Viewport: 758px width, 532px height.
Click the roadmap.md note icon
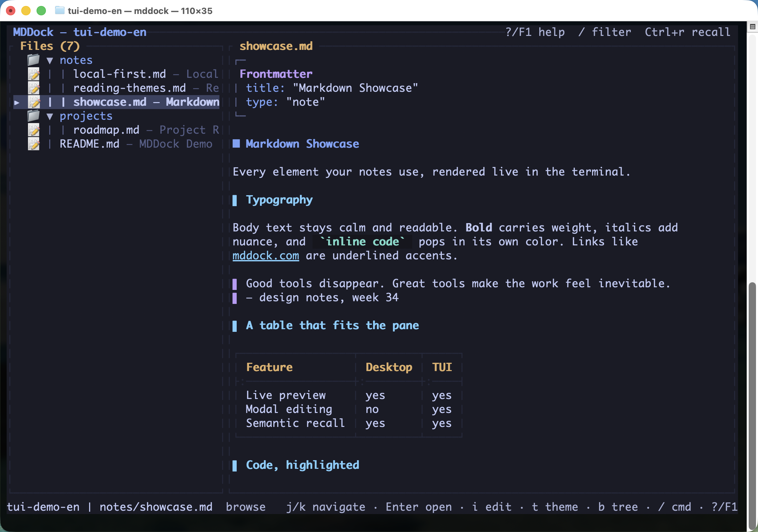pos(34,130)
